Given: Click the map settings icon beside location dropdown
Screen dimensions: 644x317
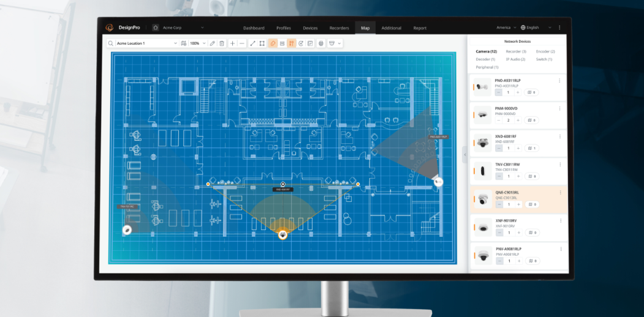Looking at the screenshot, I should (x=184, y=43).
